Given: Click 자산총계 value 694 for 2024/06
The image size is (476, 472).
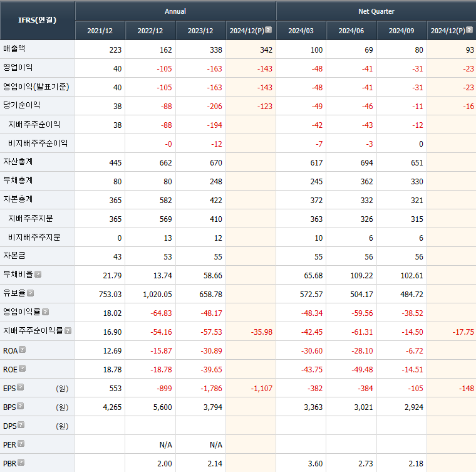Looking at the screenshot, I should [x=367, y=163].
